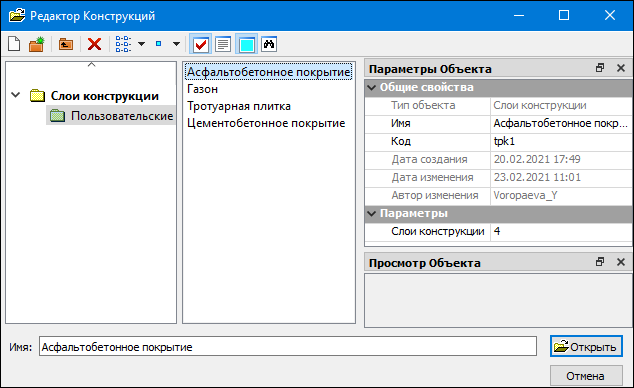The height and width of the screenshot is (388, 634).
Task: Click the Имя text input field
Action: 287,347
